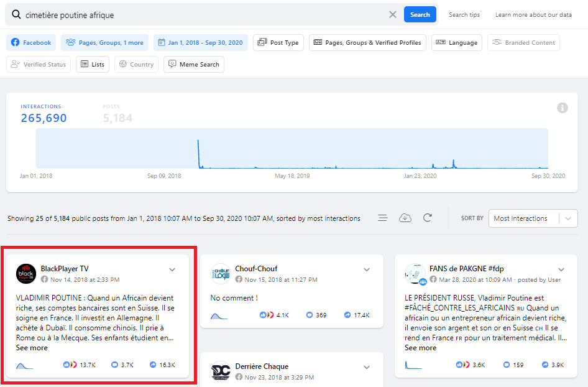588x387 pixels.
Task: Click See more on FANS de PAKGNE post
Action: [x=420, y=348]
